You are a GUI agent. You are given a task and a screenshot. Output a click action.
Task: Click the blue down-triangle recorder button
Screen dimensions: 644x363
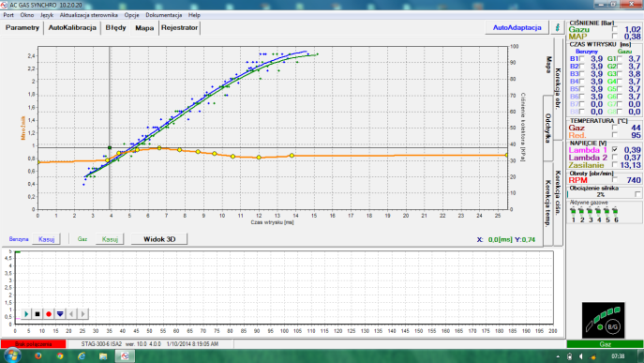[60, 314]
